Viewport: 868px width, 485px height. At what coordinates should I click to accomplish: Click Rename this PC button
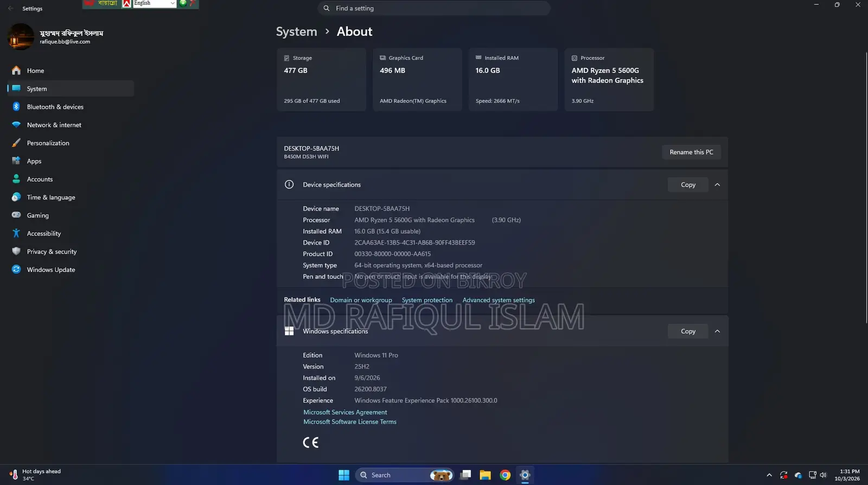(x=691, y=152)
